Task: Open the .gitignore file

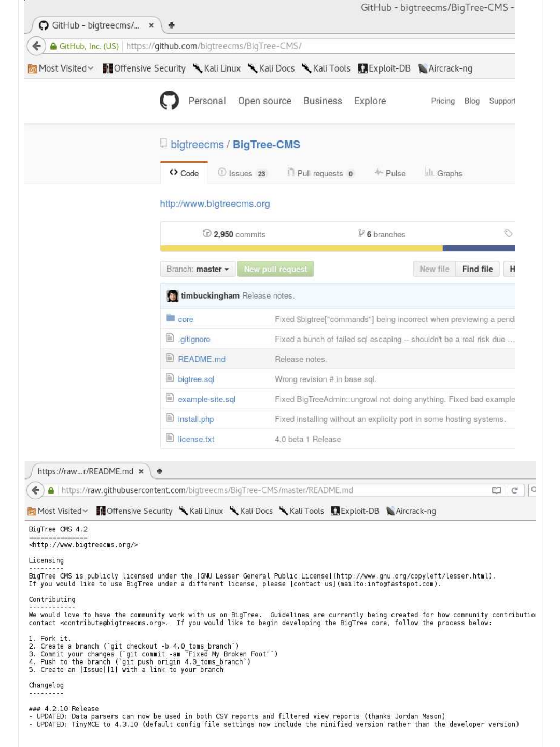Action: coord(194,340)
